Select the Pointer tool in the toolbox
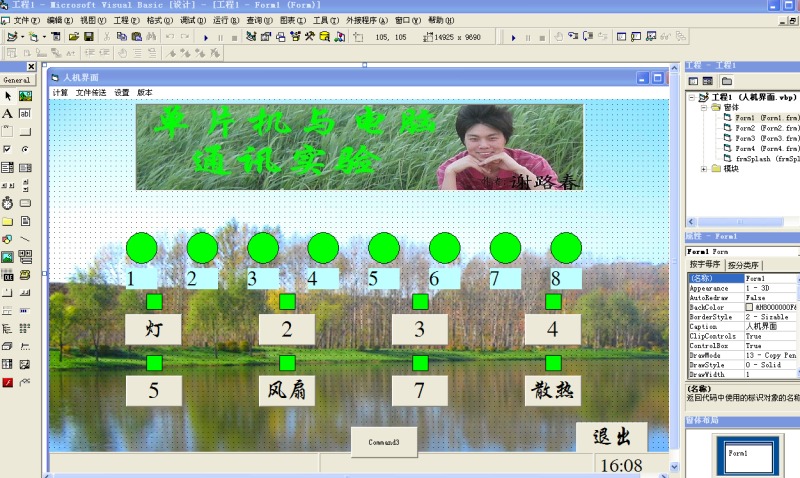800x478 pixels. 8,96
